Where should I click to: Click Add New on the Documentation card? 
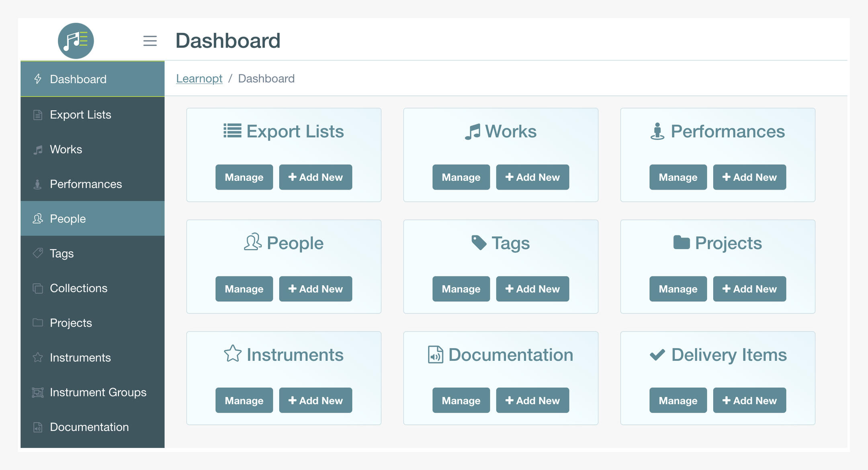click(532, 400)
